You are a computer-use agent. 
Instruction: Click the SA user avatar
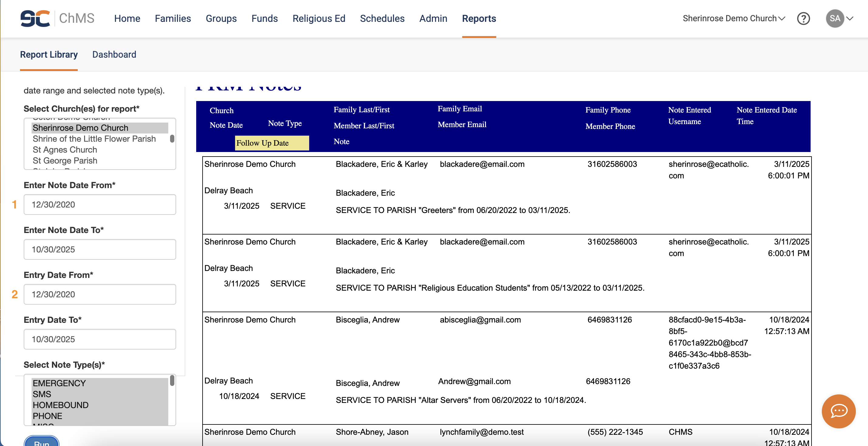834,19
